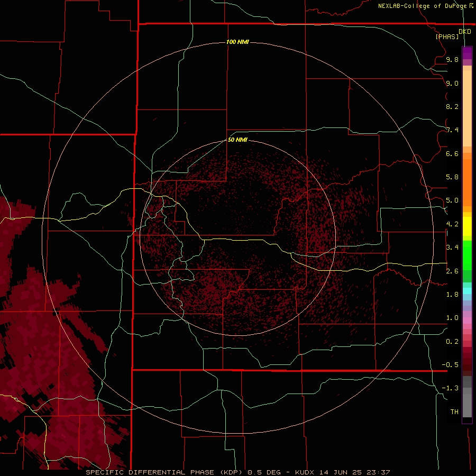476x476 pixels.
Task: Click the 1.8 value on the color scale
Action: (x=452, y=295)
